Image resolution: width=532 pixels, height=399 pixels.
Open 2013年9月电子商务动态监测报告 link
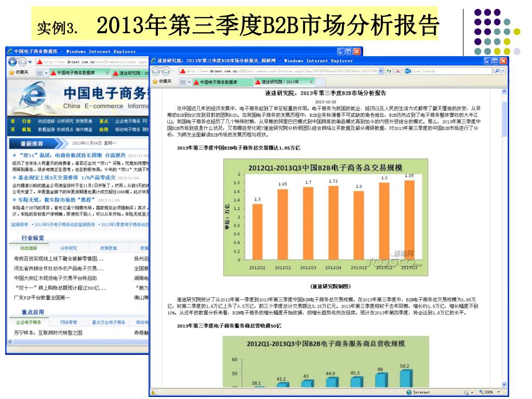tap(65, 224)
